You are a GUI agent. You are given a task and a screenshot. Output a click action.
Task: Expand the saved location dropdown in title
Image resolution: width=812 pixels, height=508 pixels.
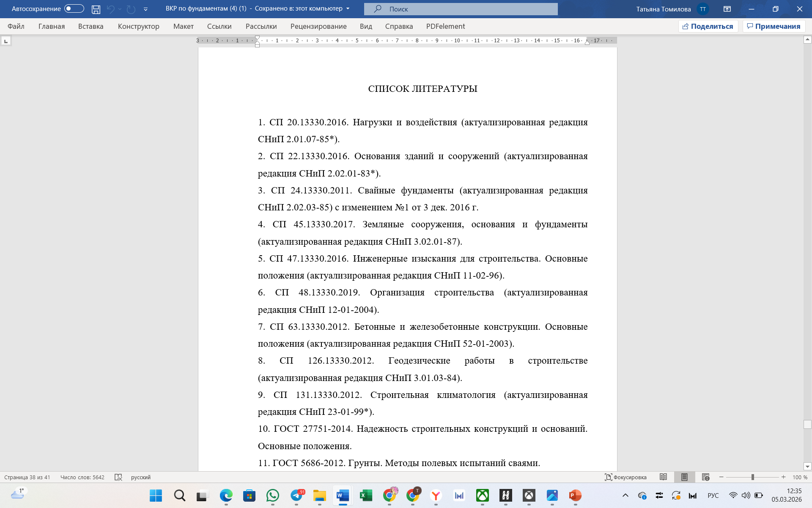[348, 9]
